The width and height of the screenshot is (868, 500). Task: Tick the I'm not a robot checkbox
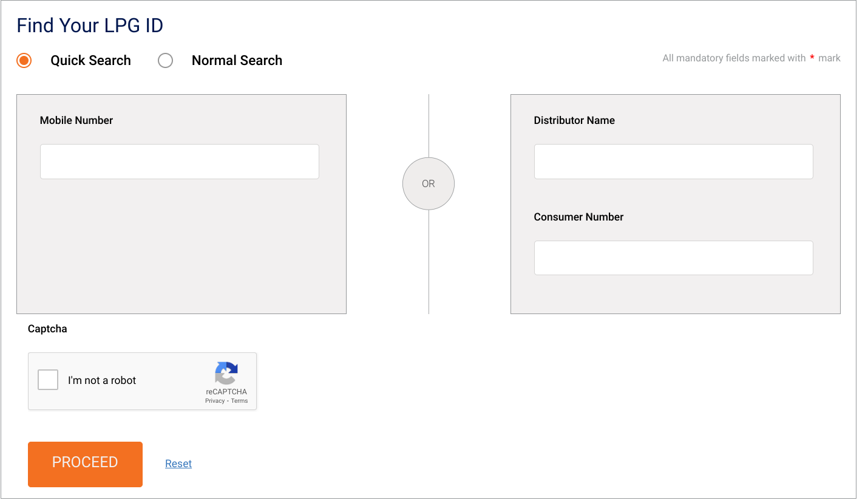click(48, 380)
